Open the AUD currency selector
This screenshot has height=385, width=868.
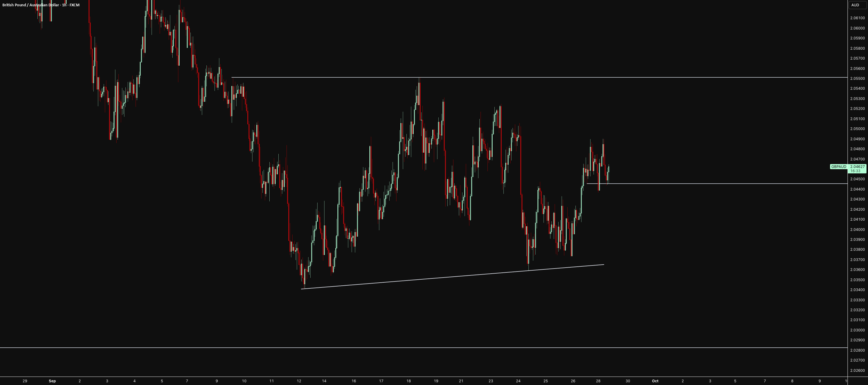coord(857,5)
